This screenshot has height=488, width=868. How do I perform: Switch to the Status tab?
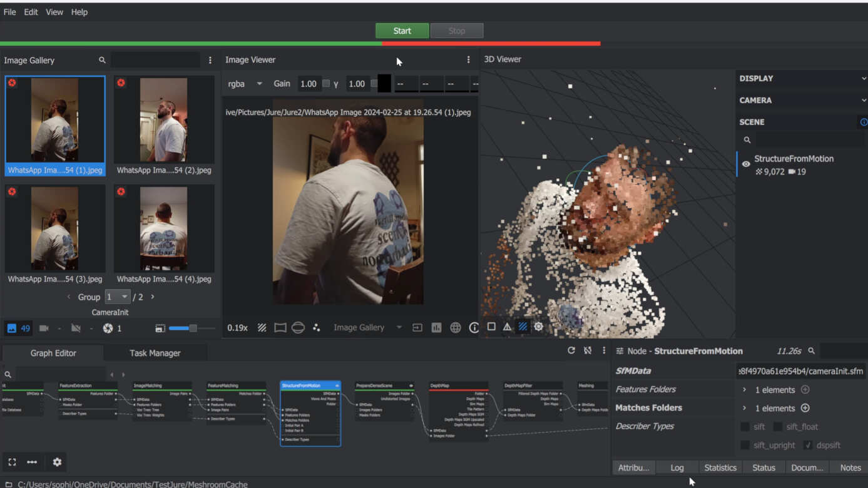tap(763, 467)
